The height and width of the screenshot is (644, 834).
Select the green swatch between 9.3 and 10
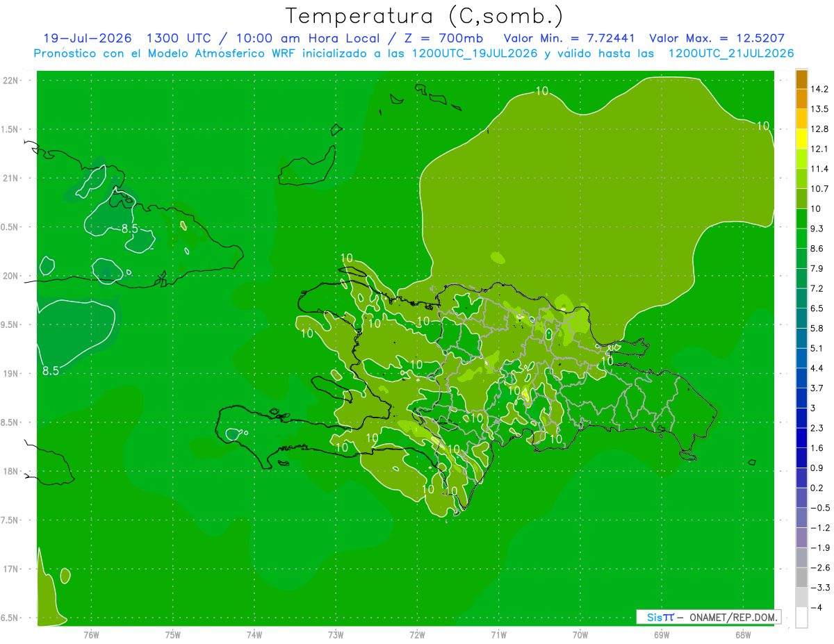click(x=801, y=218)
